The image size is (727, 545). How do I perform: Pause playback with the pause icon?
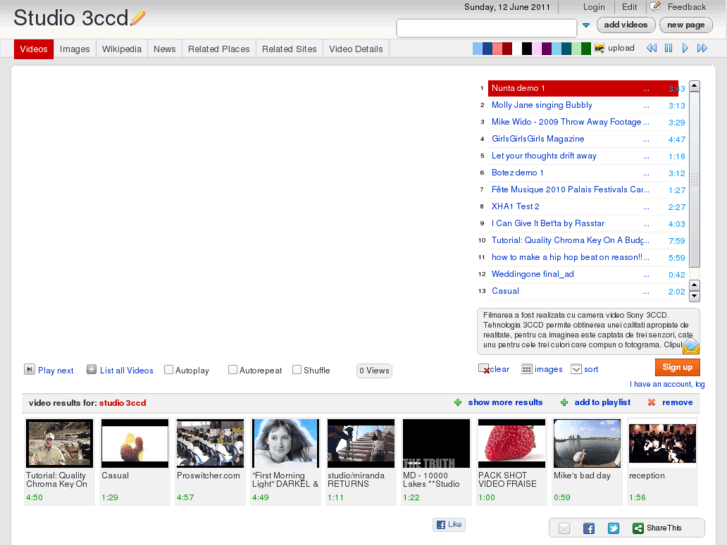[x=668, y=48]
